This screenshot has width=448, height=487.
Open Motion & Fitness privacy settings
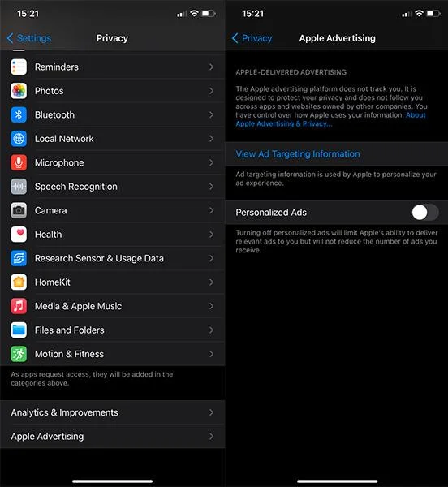112,354
